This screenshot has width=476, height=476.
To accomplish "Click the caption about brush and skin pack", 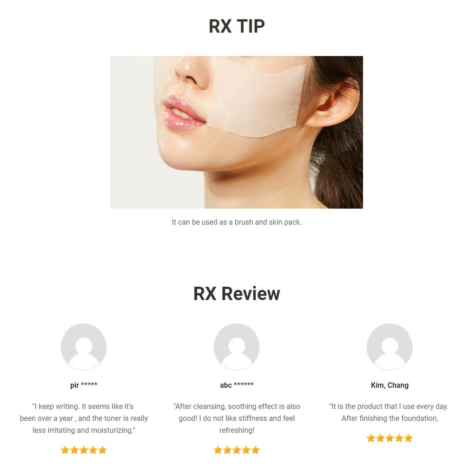I will [x=237, y=222].
